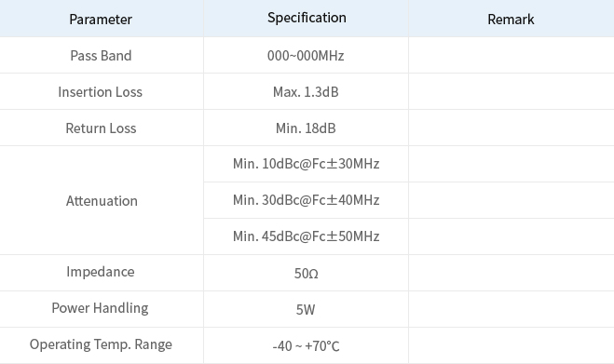Click the 5W power value

point(306,310)
